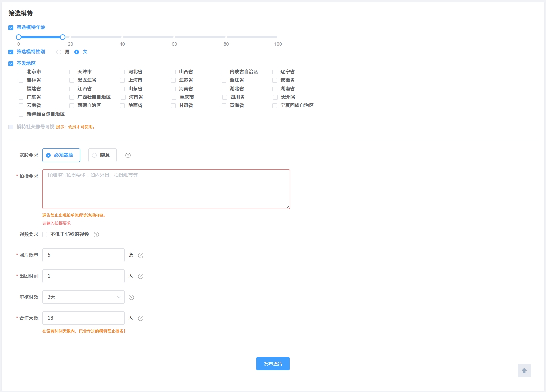The height and width of the screenshot is (392, 546).
Task: Select the 男 gender radio button
Action: pos(59,52)
